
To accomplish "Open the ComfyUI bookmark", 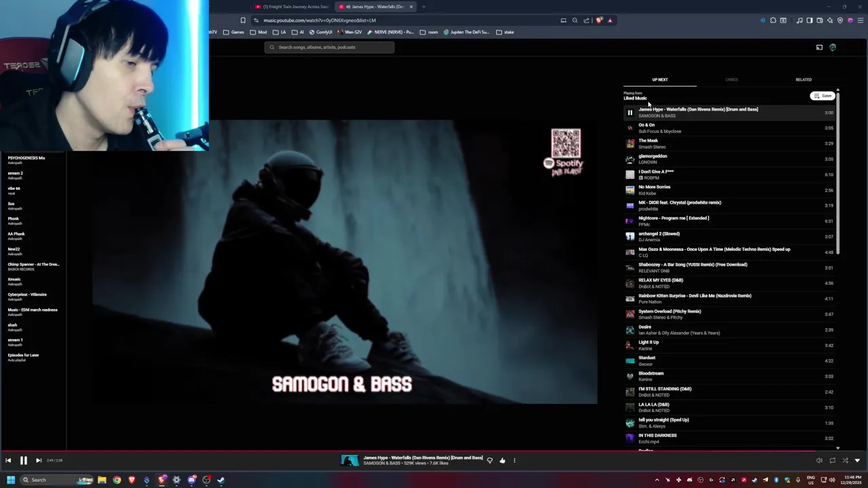I will [321, 32].
